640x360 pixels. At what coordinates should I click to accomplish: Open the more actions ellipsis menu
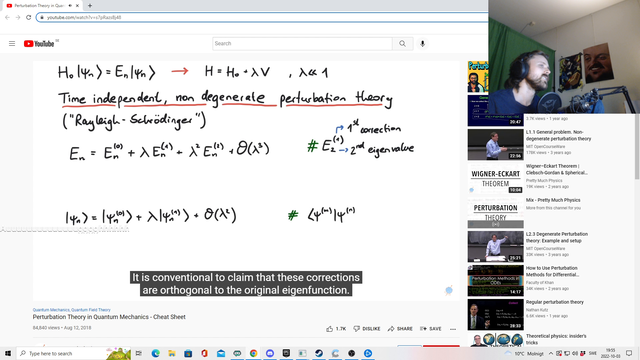453,329
